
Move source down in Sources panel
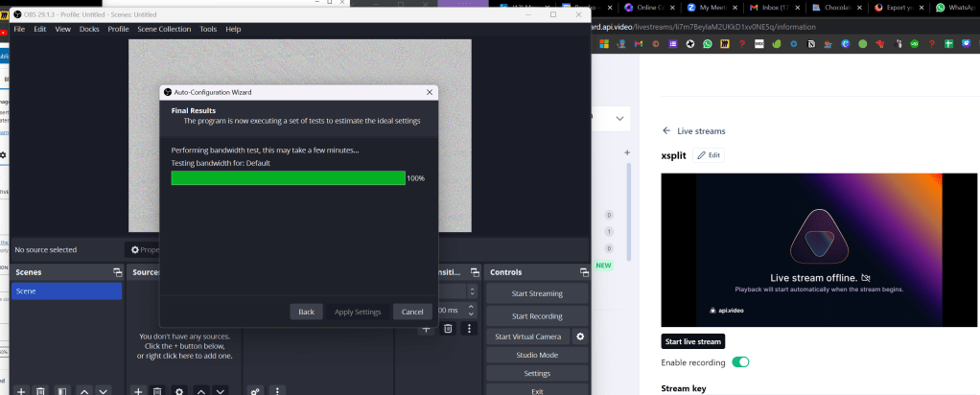(220, 390)
